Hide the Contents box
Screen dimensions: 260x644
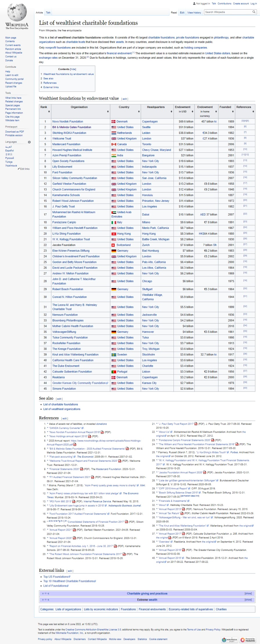tap(73, 69)
